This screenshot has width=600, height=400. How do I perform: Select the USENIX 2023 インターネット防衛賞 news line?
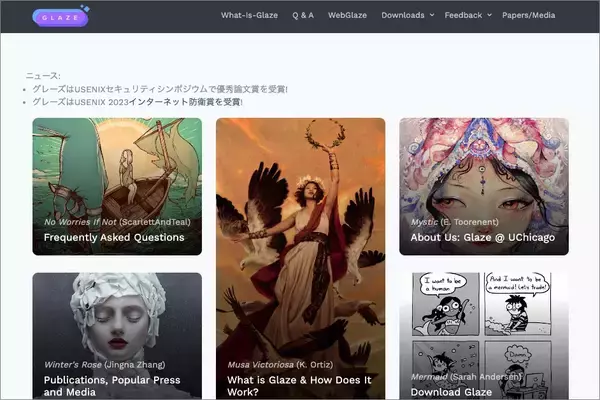(137, 102)
